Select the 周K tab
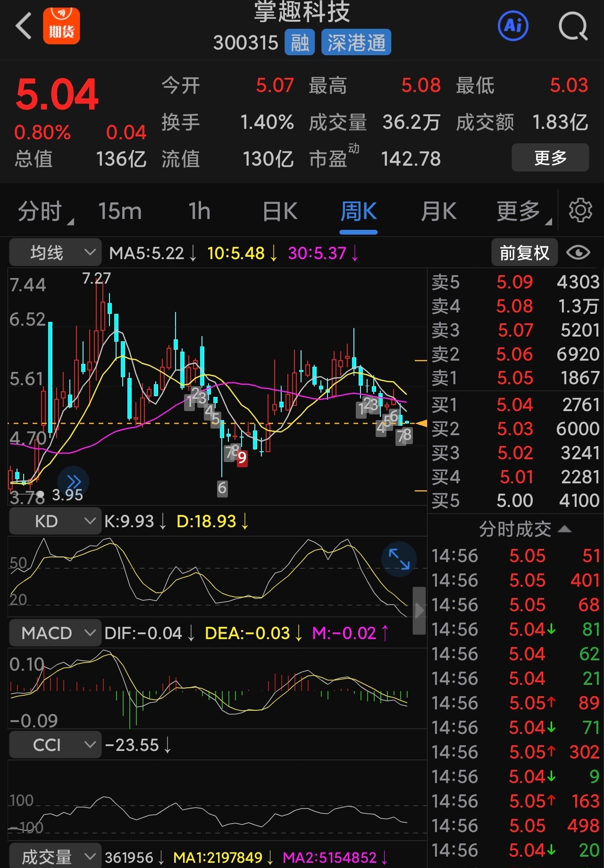Image resolution: width=604 pixels, height=868 pixels. click(359, 211)
